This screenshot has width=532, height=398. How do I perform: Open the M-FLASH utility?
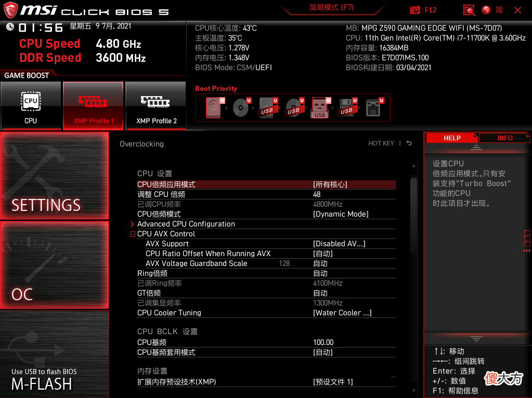click(x=54, y=354)
